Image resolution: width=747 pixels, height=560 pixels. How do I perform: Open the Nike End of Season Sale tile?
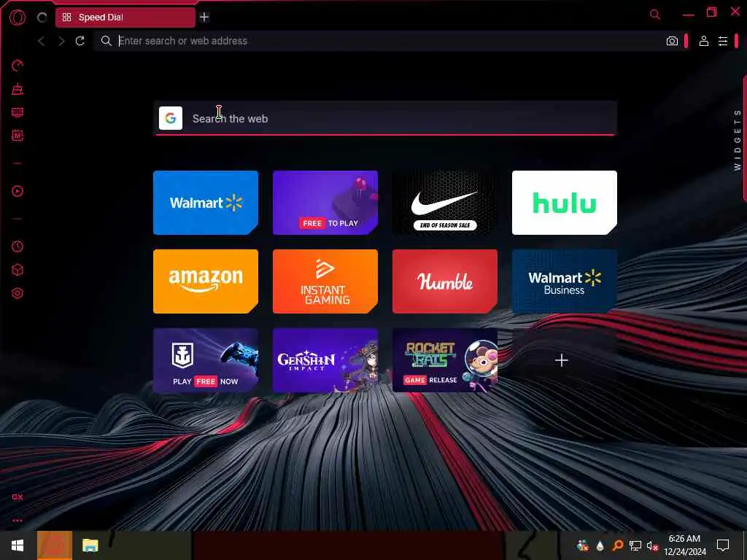tap(445, 203)
